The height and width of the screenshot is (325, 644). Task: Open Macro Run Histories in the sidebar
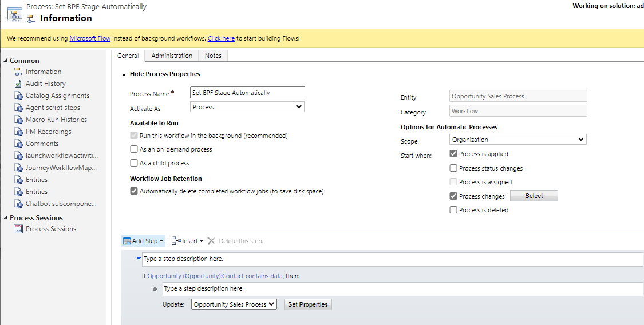56,120
